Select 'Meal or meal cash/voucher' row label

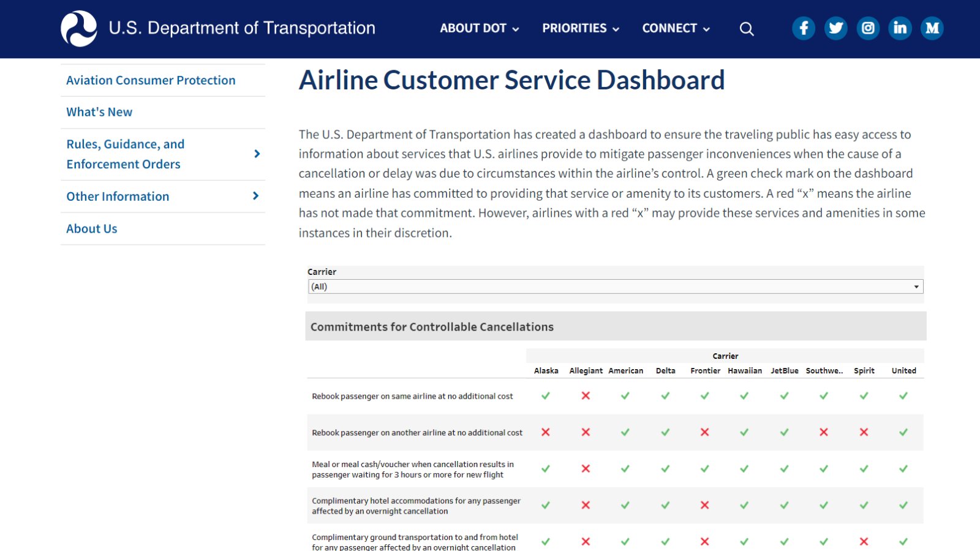point(413,470)
